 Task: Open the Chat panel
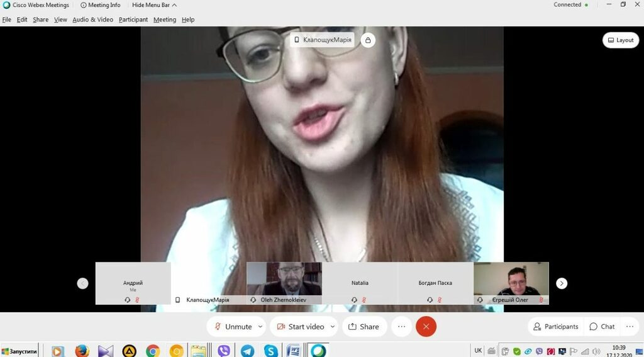pos(601,327)
